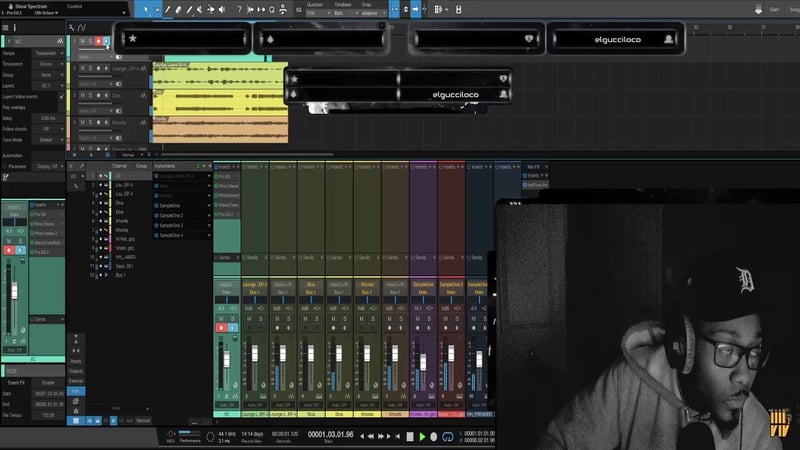Open the Inputs section in mixer sidebar
This screenshot has width=800, height=450.
[76, 361]
